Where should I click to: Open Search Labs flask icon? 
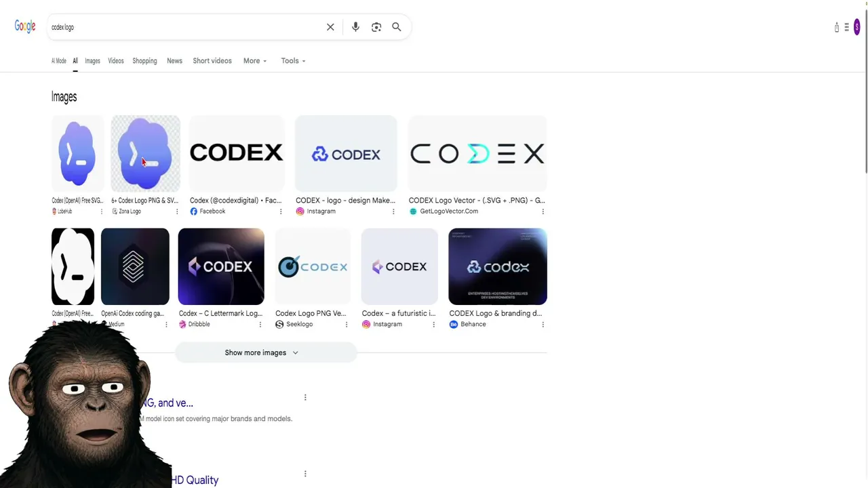tap(837, 27)
